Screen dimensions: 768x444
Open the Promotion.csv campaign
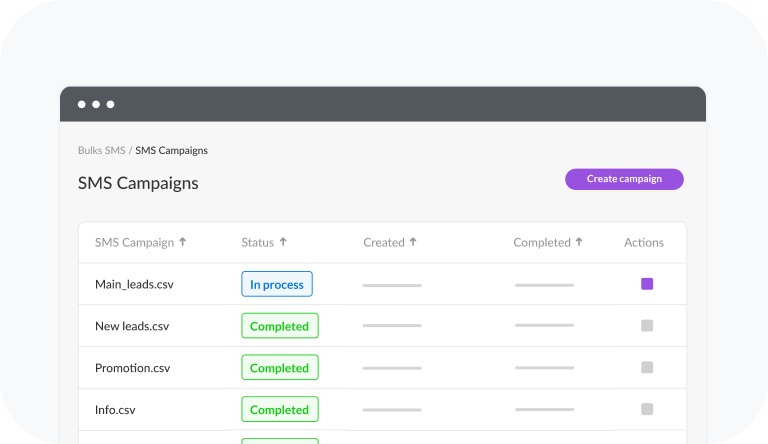[132, 368]
